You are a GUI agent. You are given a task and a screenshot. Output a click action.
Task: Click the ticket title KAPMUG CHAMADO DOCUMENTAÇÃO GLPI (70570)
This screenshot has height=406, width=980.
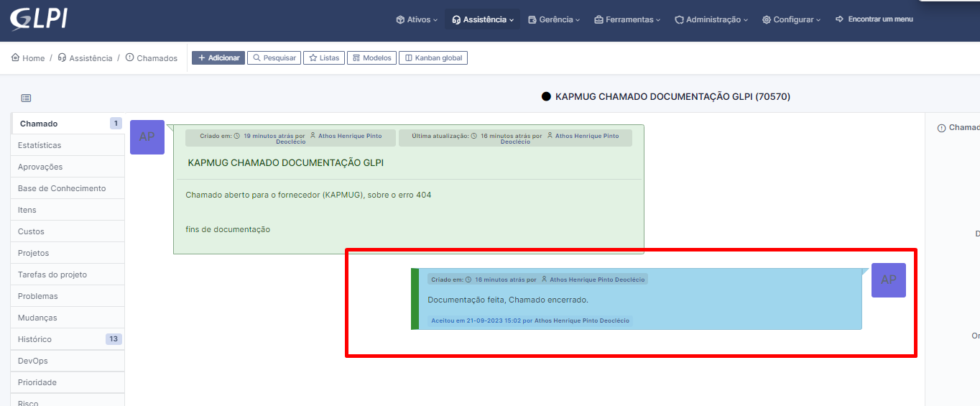(x=672, y=96)
